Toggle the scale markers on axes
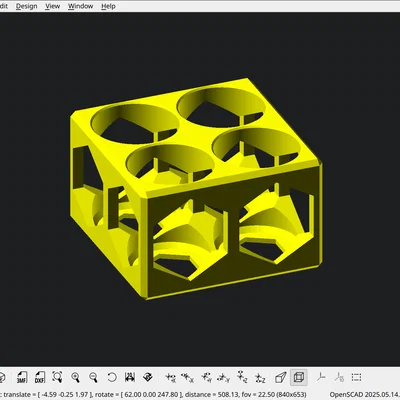Screen dimensions: 400x400 (x=339, y=377)
